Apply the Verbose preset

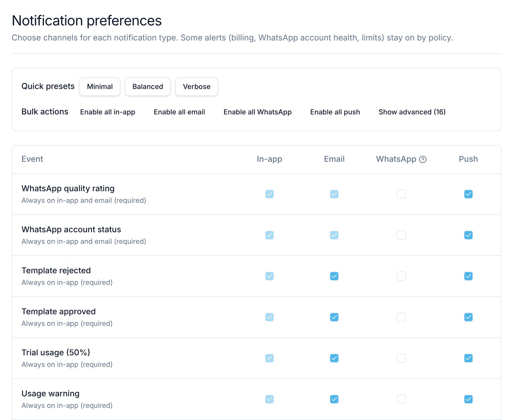(x=197, y=87)
